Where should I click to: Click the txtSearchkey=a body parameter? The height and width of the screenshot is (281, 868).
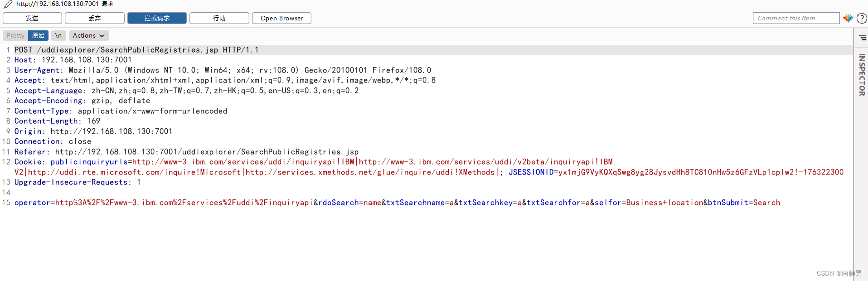coord(490,203)
